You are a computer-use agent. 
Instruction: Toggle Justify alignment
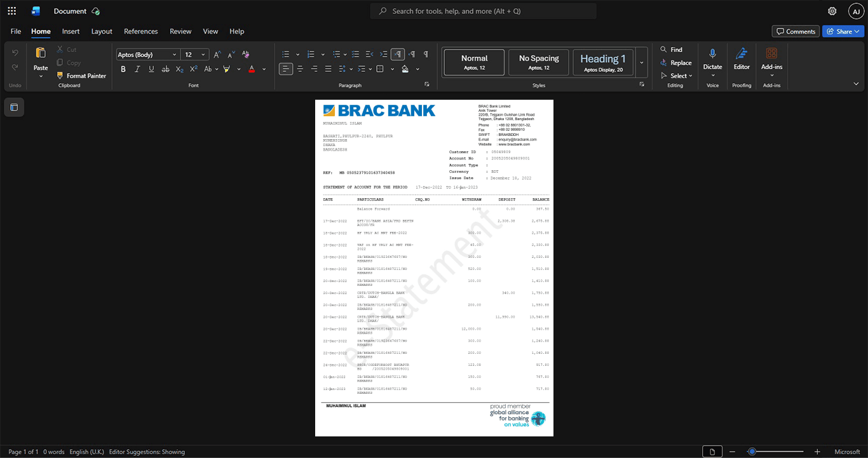click(x=328, y=69)
